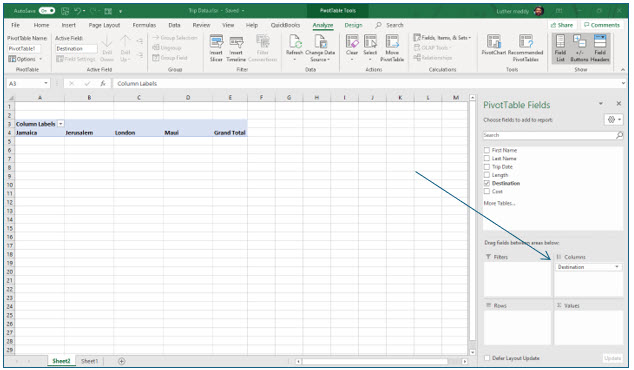Click the PivotTable Name input field

click(x=23, y=49)
